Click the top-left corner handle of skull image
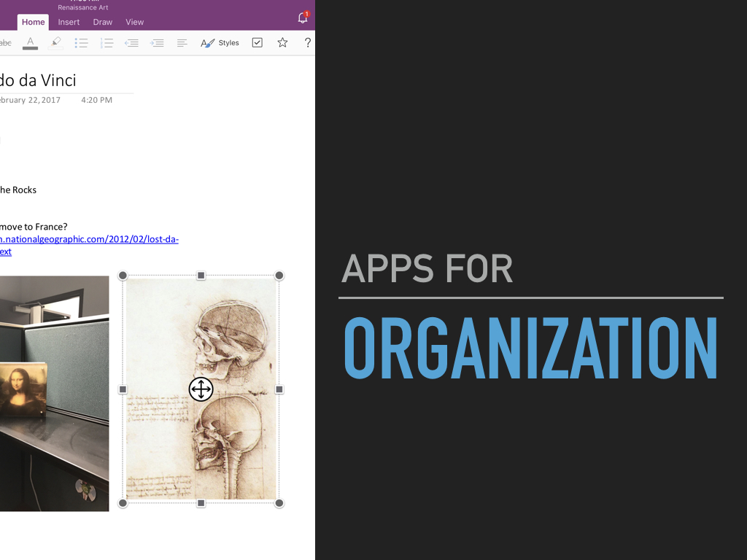This screenshot has width=747, height=560. point(123,275)
